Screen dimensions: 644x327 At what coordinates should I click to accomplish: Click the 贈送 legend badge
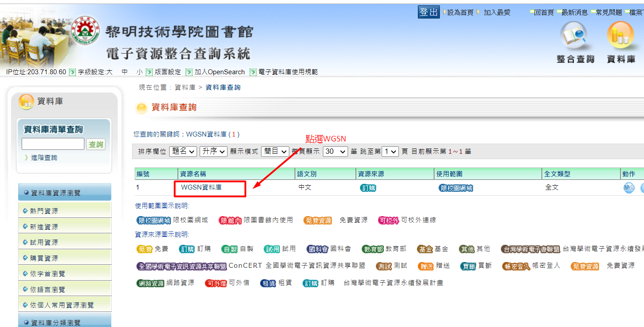click(426, 266)
